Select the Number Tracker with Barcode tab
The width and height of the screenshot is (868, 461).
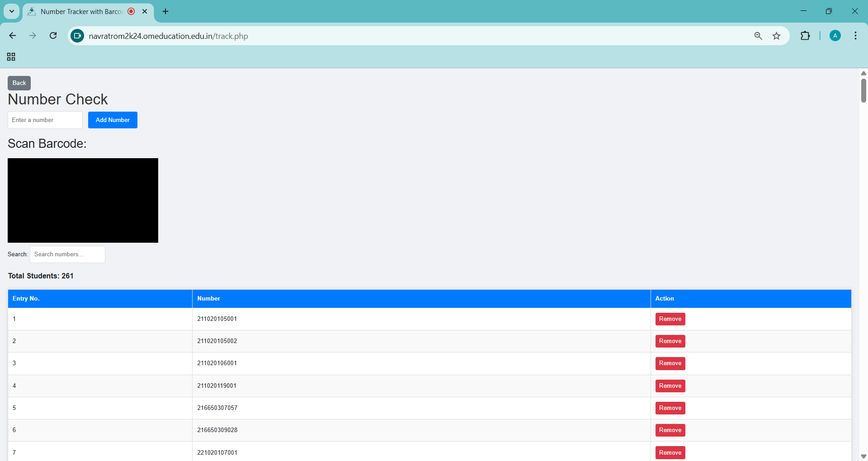[x=81, y=11]
